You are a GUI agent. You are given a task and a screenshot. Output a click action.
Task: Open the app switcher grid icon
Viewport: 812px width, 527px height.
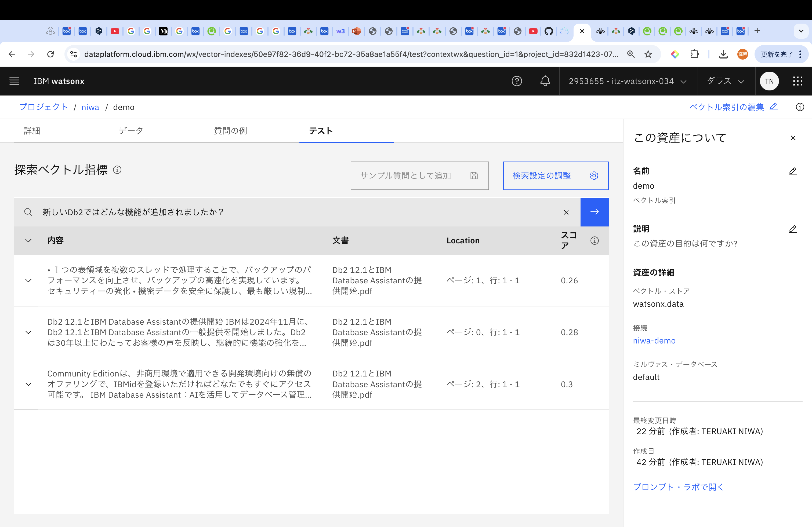[x=797, y=81]
